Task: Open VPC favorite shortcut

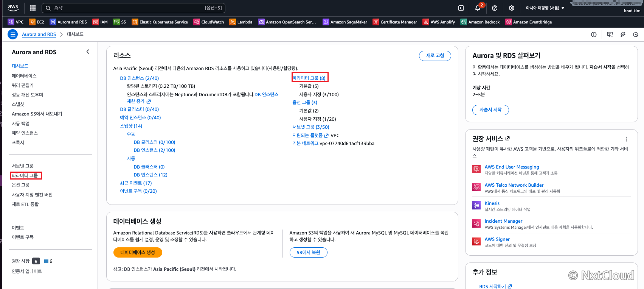Action: pyautogui.click(x=16, y=22)
